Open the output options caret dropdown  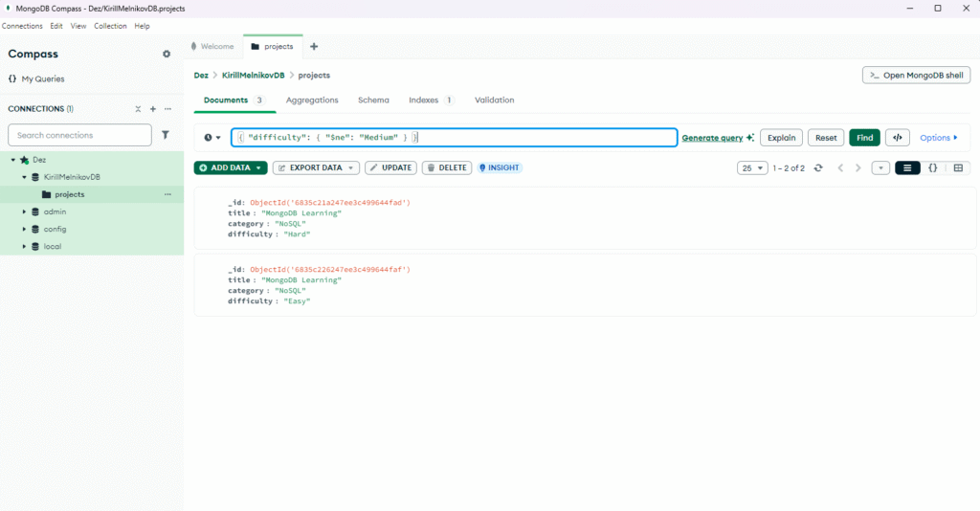tap(880, 168)
